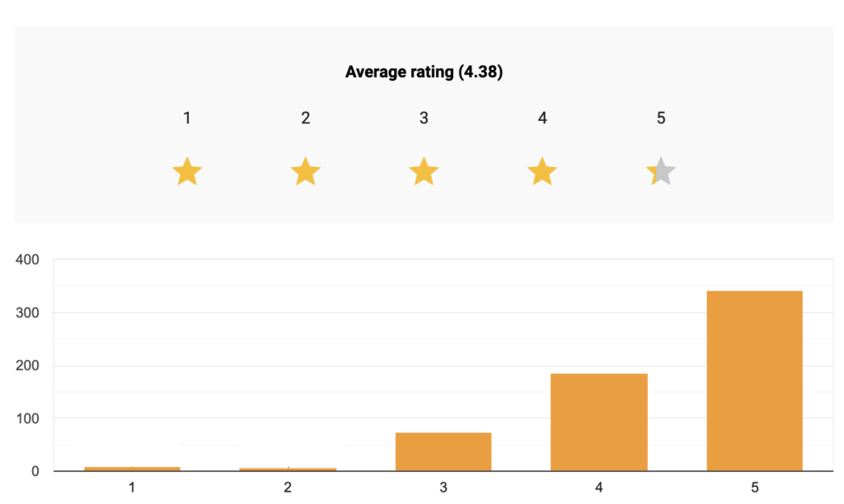Click the number 1 above the first star
The image size is (844, 504).
coord(187,118)
